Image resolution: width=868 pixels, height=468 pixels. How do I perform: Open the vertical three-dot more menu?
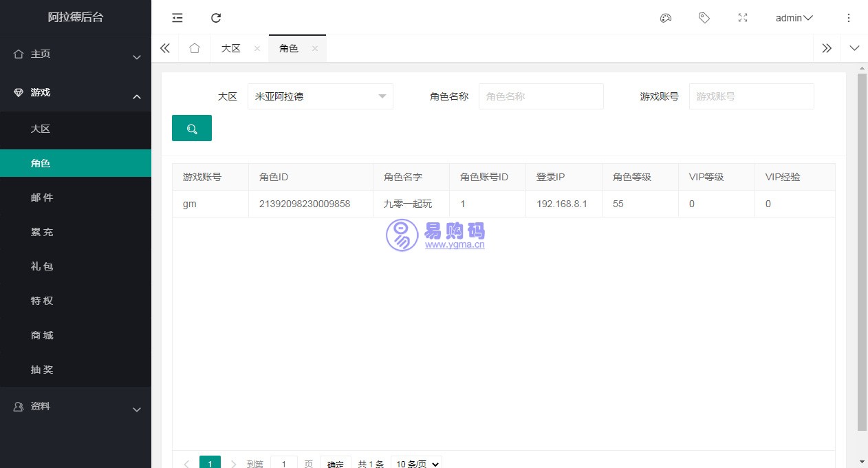pyautogui.click(x=848, y=18)
